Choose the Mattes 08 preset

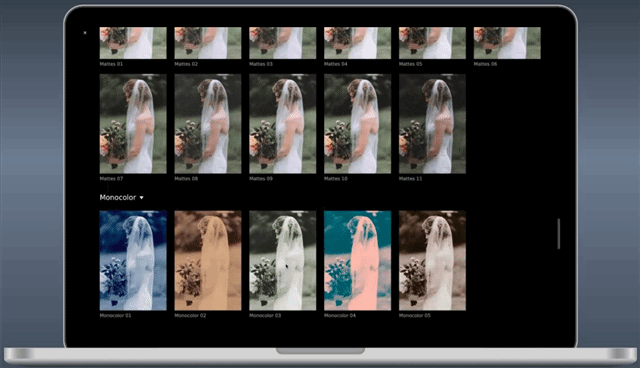(208, 124)
